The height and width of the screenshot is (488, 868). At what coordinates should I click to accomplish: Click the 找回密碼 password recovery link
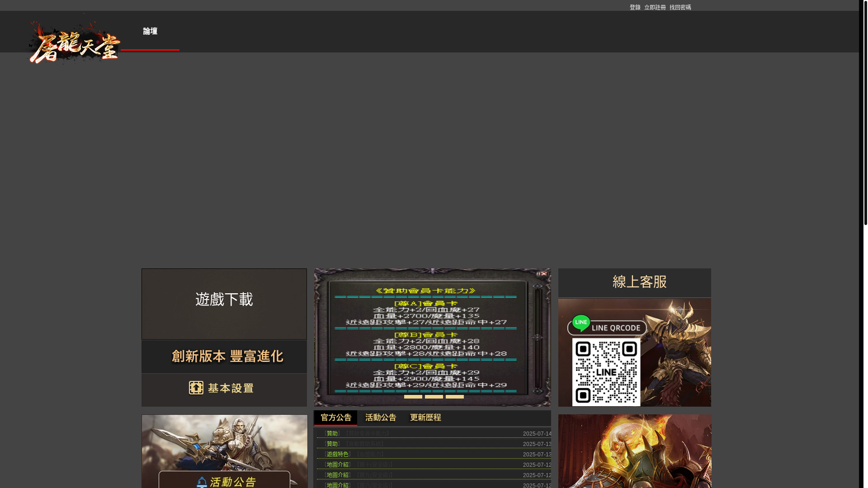pyautogui.click(x=680, y=7)
